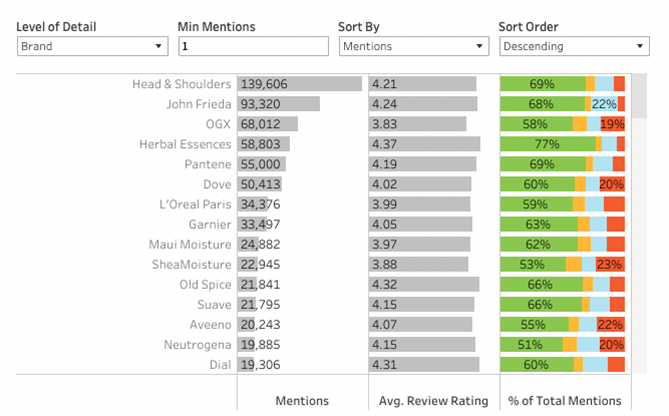Viewport: 669px width, 416px height.
Task: Click the Mentions column header
Action: 302,401
